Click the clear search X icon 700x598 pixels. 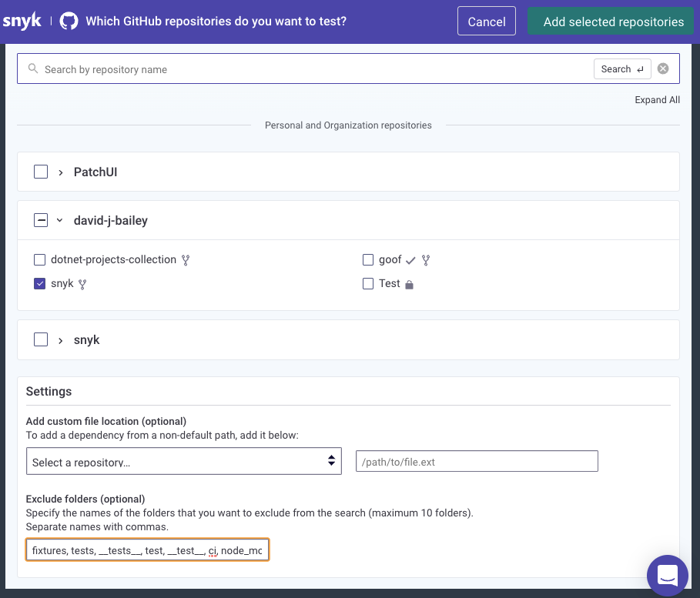663,69
